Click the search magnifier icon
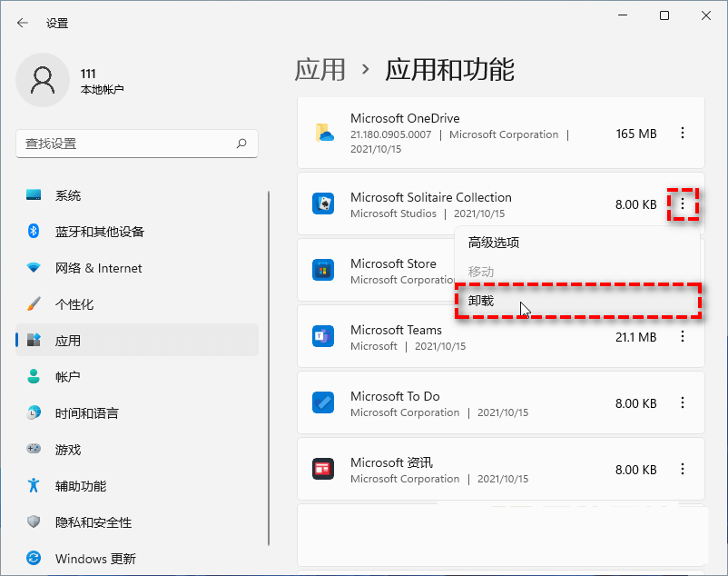728x576 pixels. pyautogui.click(x=241, y=144)
